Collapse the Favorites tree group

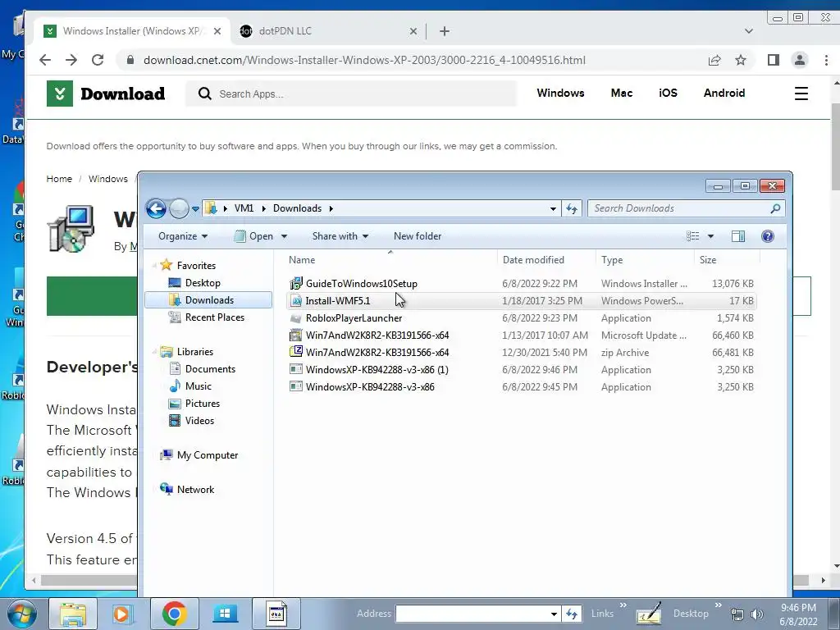154,265
